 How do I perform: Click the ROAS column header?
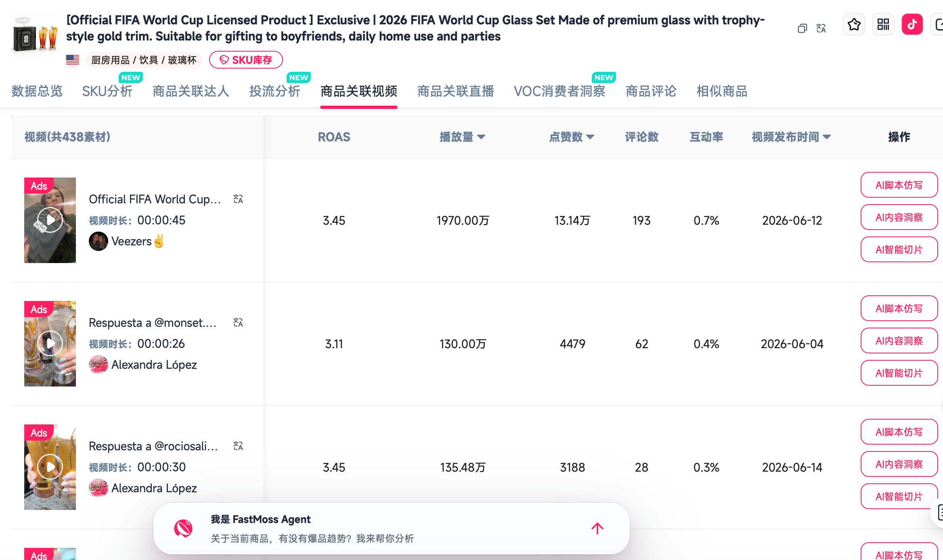[x=334, y=137]
